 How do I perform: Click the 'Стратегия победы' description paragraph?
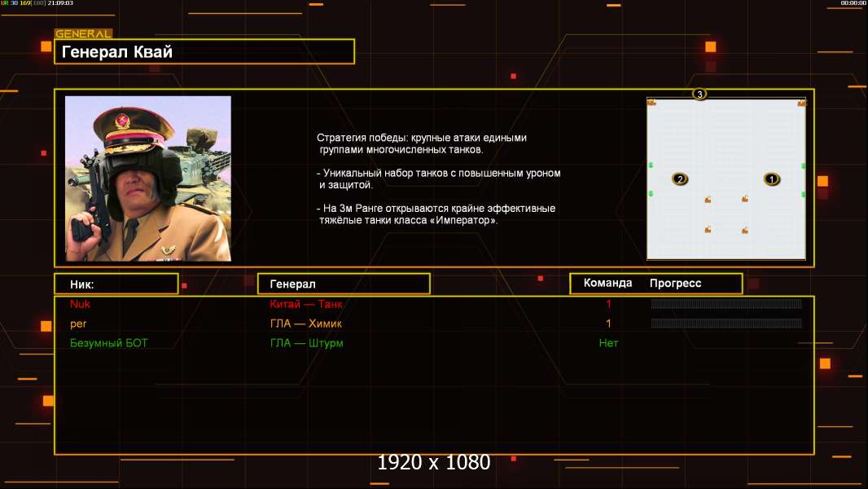(x=422, y=143)
